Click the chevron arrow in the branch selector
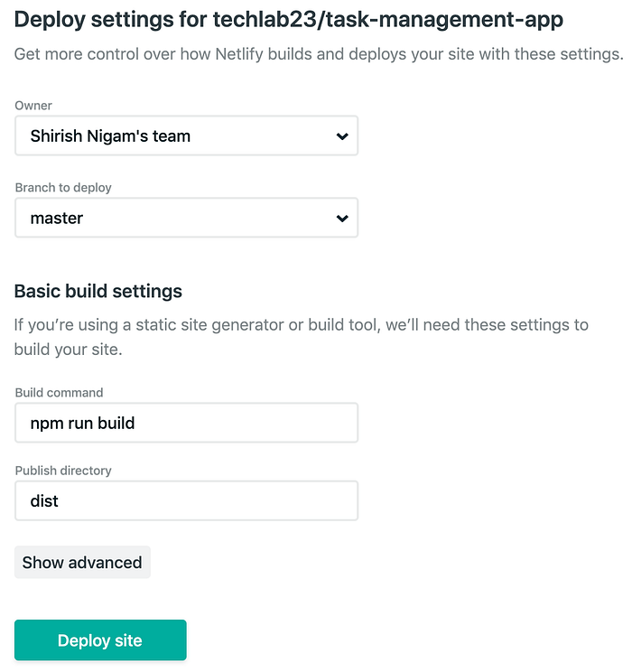The width and height of the screenshot is (632, 672). pyautogui.click(x=341, y=219)
